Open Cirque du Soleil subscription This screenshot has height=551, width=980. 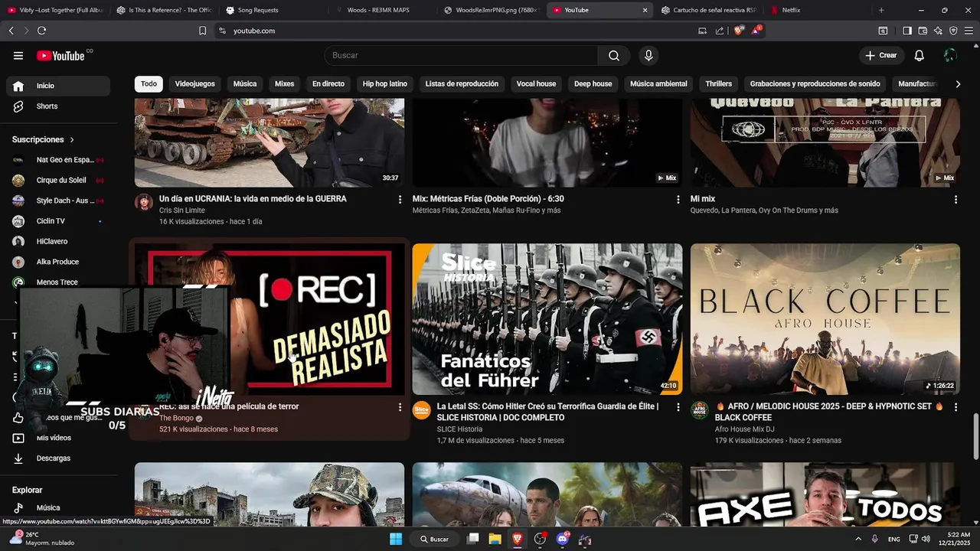click(x=58, y=181)
